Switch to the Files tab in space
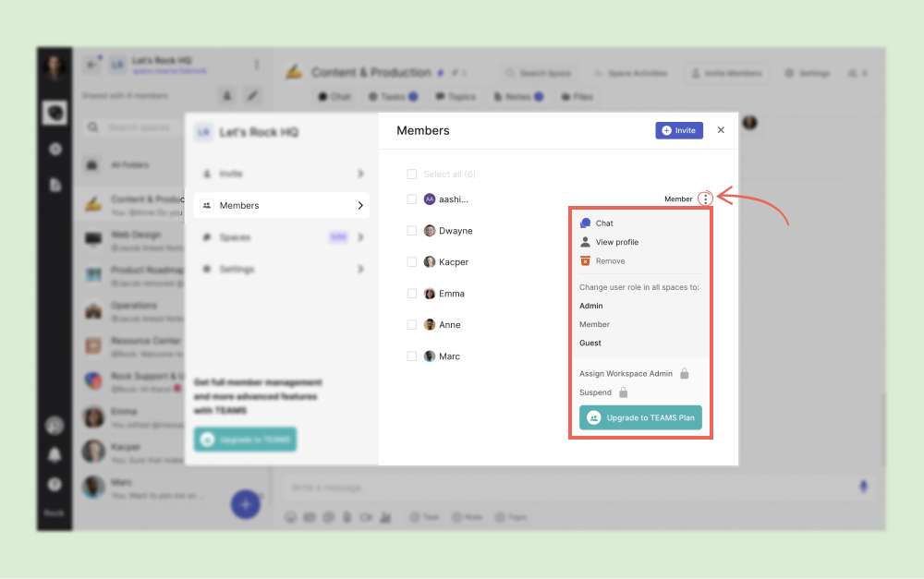The width and height of the screenshot is (924, 579). (x=577, y=97)
